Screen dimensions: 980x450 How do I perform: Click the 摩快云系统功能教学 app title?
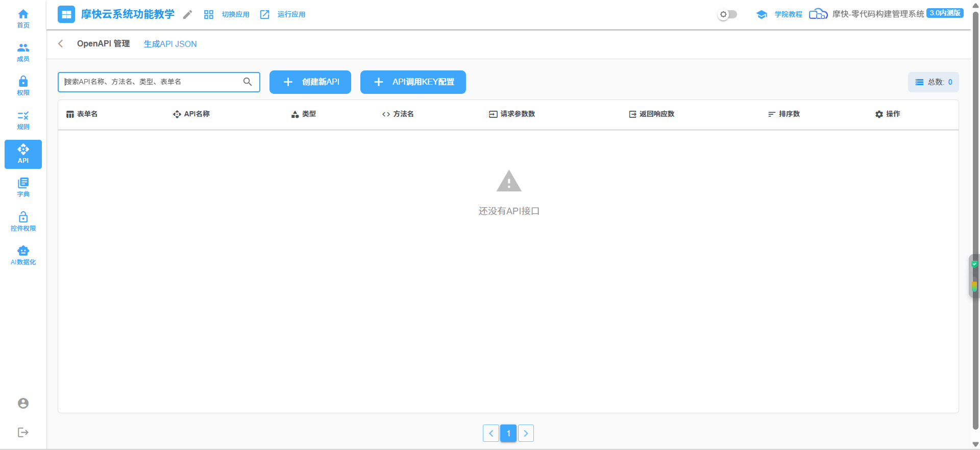[128, 14]
